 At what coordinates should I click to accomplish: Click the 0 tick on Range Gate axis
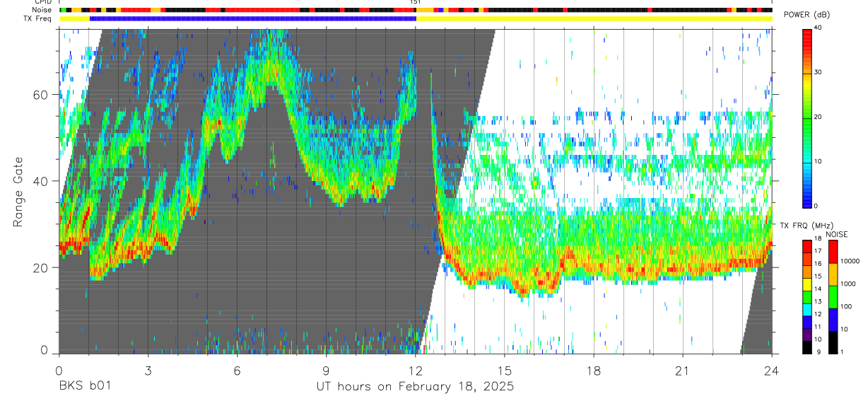tap(45, 350)
